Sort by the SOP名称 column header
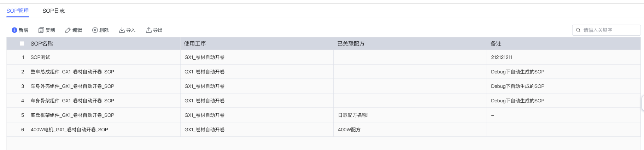This screenshot has width=644, height=150. (x=42, y=44)
